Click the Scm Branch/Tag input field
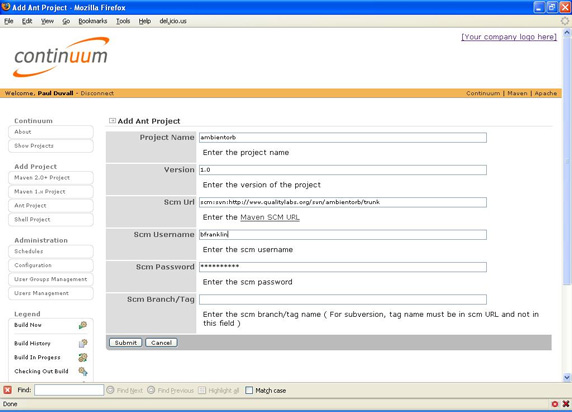 pos(343,299)
